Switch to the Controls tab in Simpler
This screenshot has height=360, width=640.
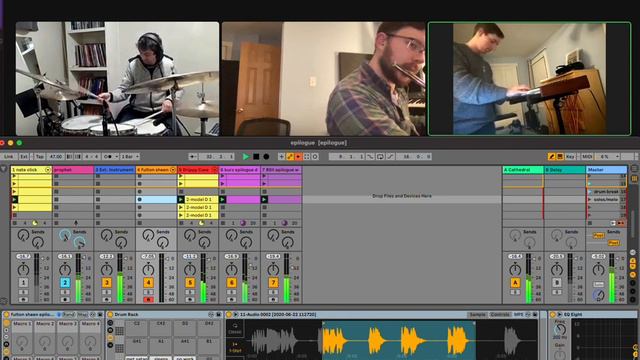(500, 315)
